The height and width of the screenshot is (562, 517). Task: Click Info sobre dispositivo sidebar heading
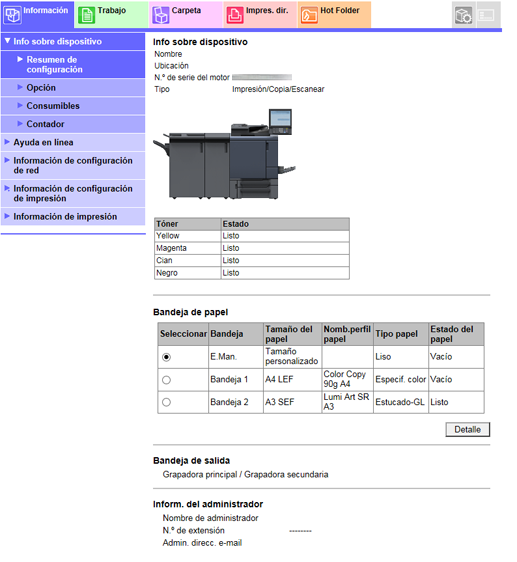pos(73,41)
